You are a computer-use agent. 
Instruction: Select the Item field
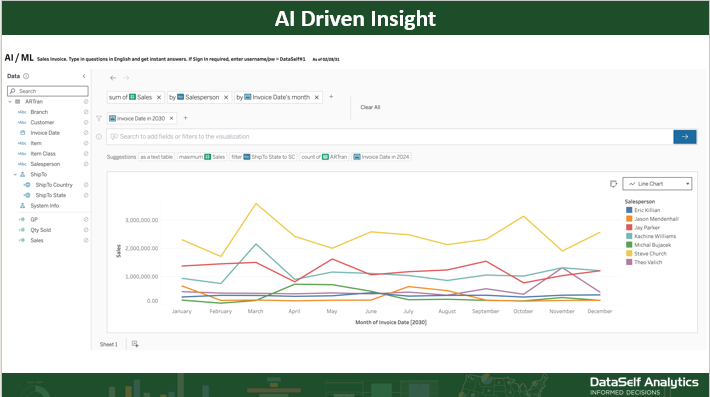point(36,143)
